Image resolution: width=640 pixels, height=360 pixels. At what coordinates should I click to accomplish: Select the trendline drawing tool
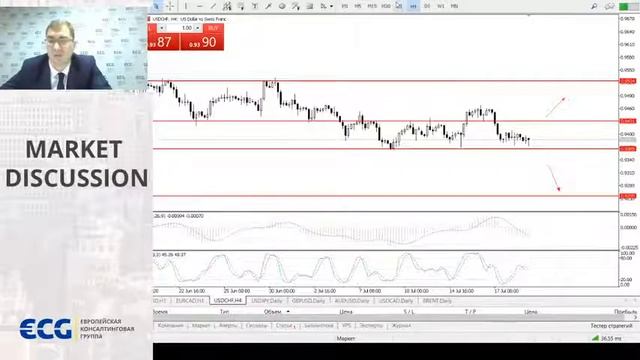click(x=213, y=6)
